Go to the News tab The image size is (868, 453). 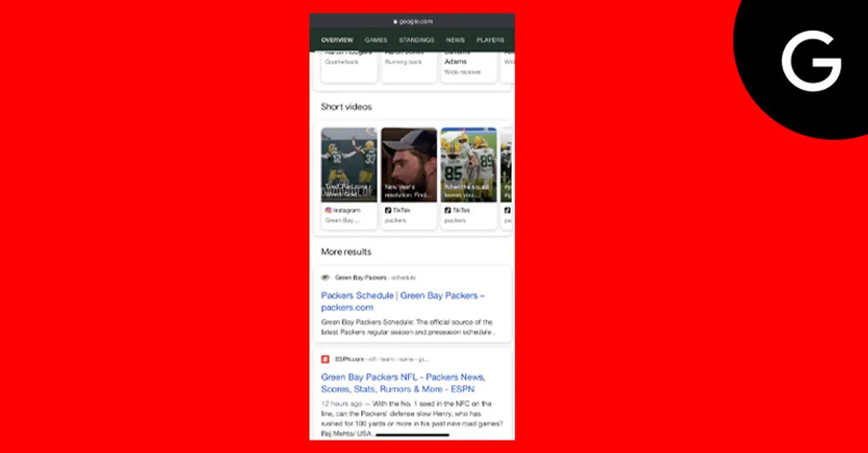[455, 40]
